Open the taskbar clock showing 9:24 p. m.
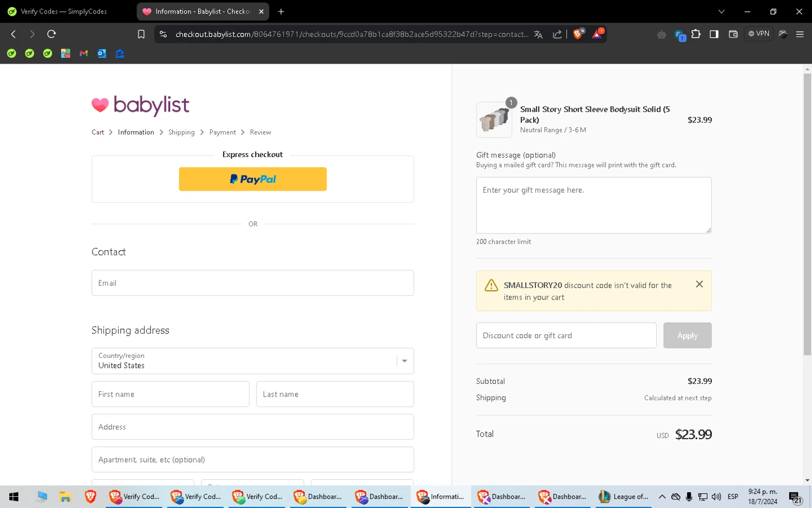 click(x=763, y=497)
